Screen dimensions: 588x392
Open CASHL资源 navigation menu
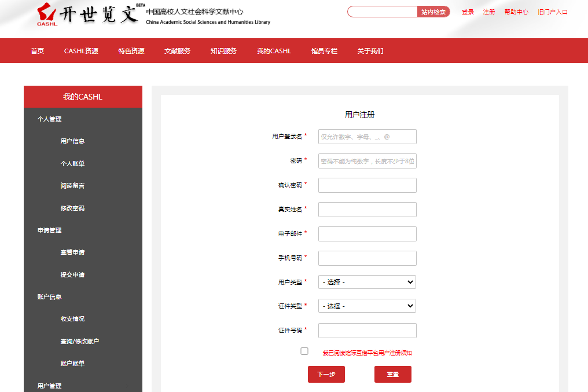coord(81,51)
